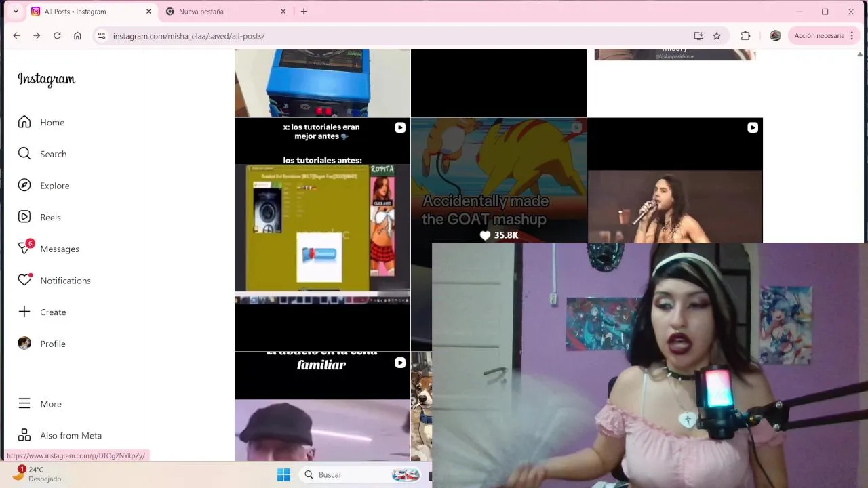
Task: Click the browser home button
Action: (77, 36)
